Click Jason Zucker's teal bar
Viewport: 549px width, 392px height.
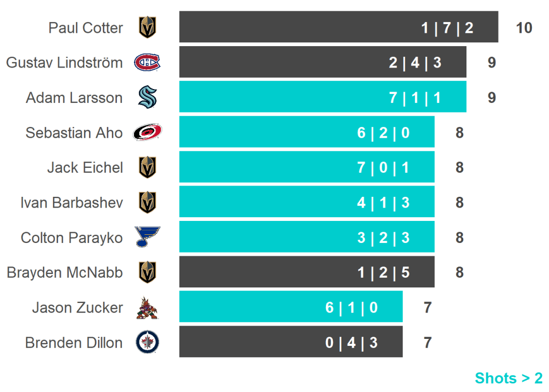click(x=291, y=307)
